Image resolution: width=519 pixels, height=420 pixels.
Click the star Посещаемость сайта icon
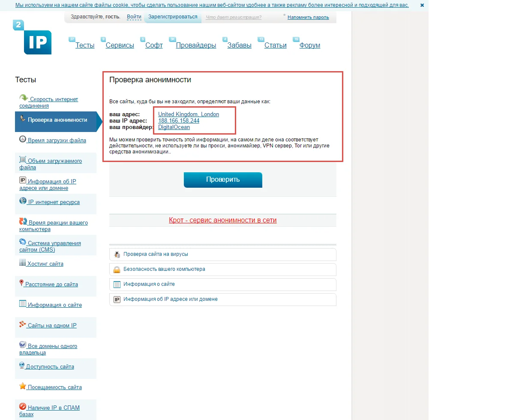tap(23, 386)
